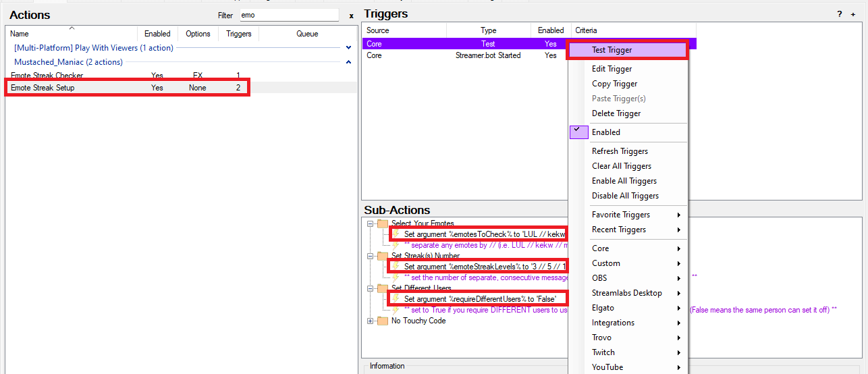868x374 pixels.
Task: Toggle the Enabled checkmark in context menu
Action: coord(578,132)
